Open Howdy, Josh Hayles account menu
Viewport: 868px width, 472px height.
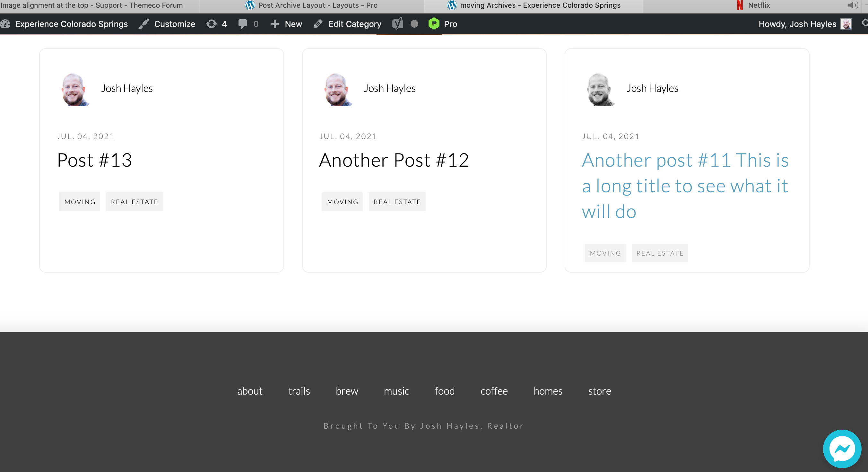(x=797, y=24)
